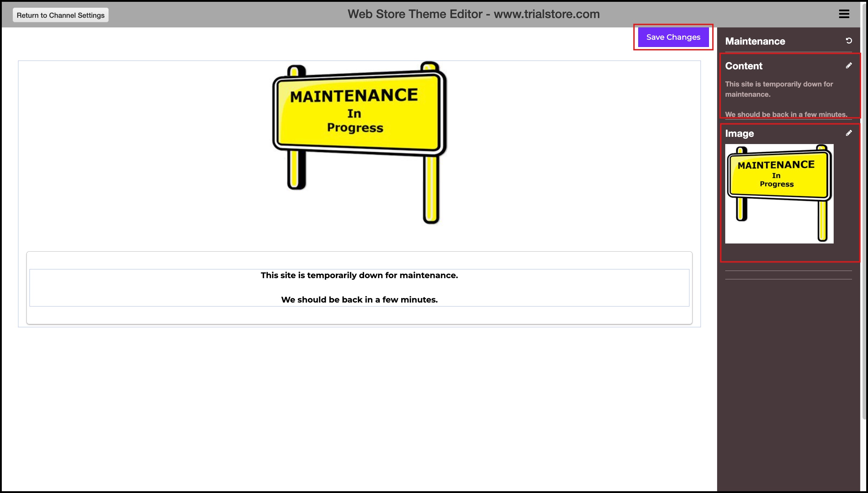Select the Image heading in sidebar

739,133
